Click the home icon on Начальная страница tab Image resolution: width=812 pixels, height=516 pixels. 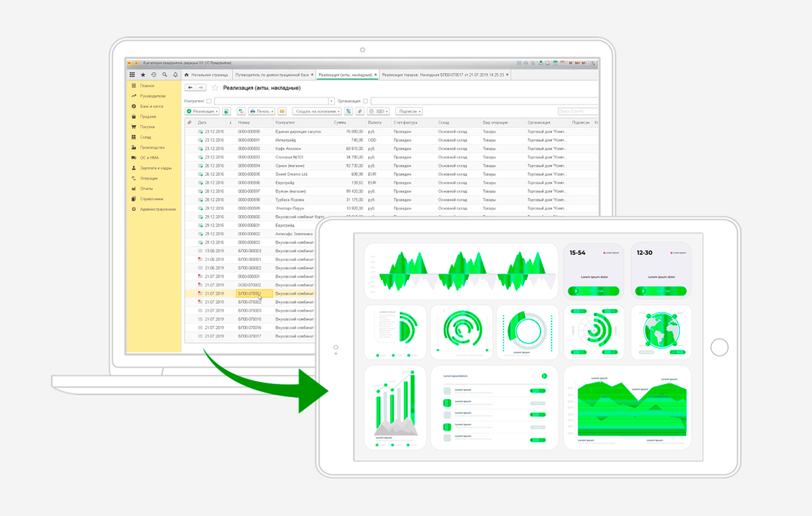[x=187, y=74]
